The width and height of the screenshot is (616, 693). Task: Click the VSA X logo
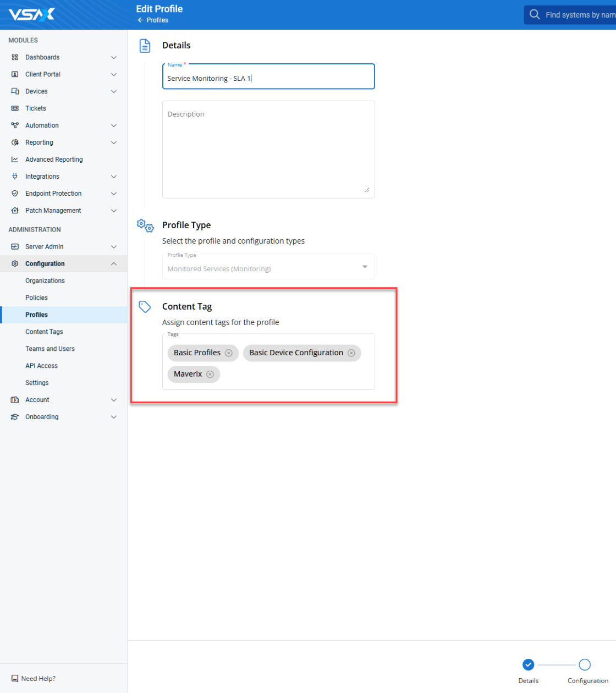(x=32, y=14)
